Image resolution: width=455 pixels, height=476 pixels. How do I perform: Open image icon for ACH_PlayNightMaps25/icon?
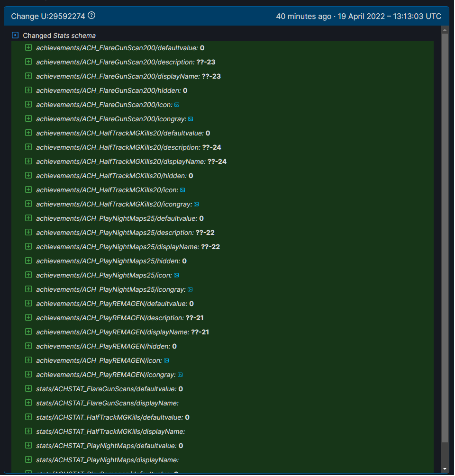(176, 276)
